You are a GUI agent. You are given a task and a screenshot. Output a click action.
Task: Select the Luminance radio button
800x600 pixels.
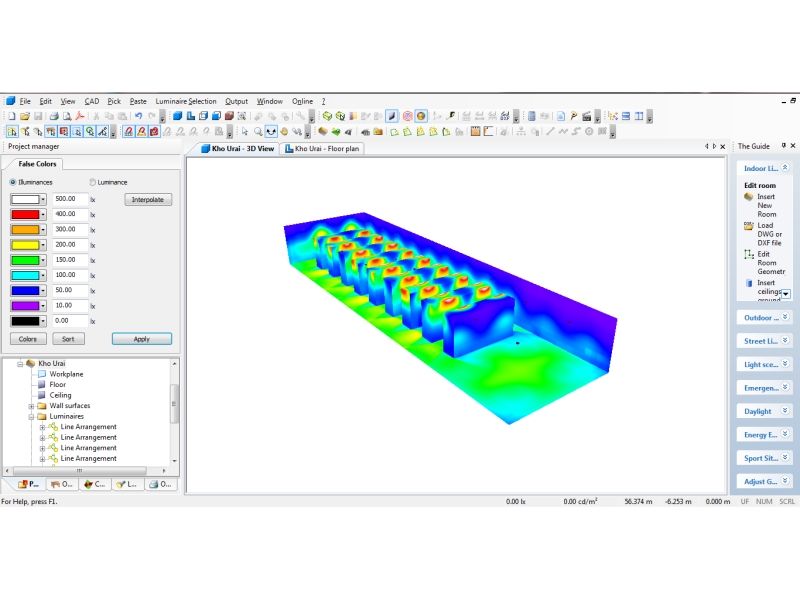pos(93,182)
